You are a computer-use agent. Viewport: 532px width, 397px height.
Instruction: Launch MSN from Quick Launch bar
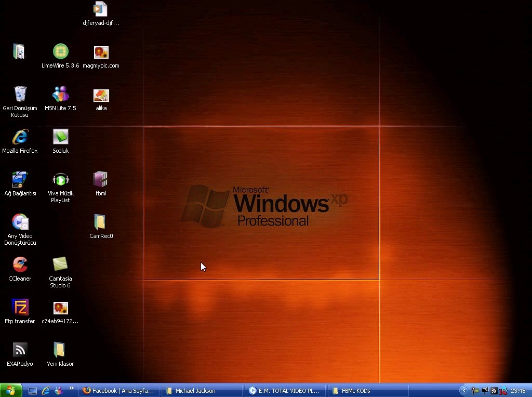coord(58,391)
